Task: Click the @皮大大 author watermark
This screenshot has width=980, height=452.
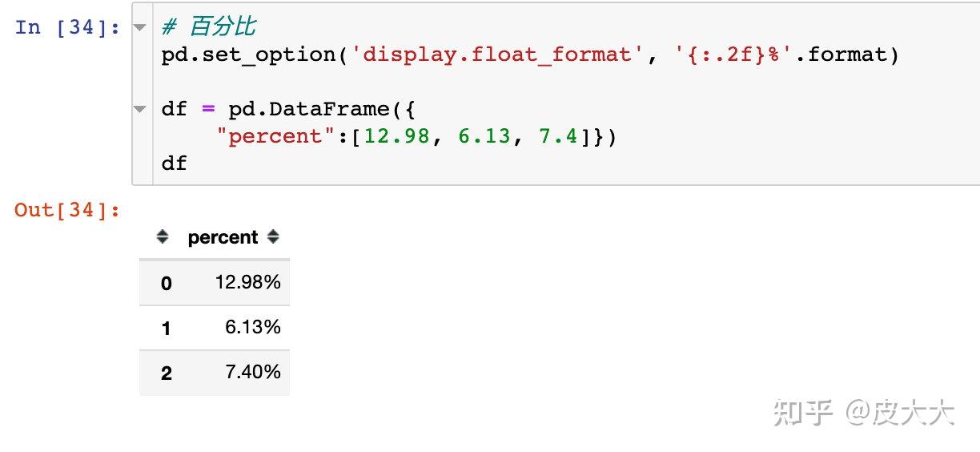Action: [902, 413]
